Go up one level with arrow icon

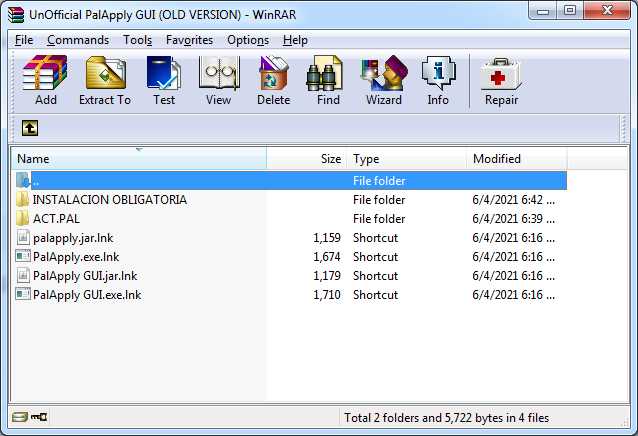point(30,128)
